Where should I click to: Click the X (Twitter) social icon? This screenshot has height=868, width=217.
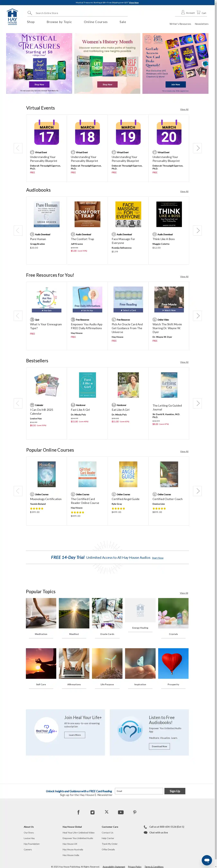pos(106,812)
